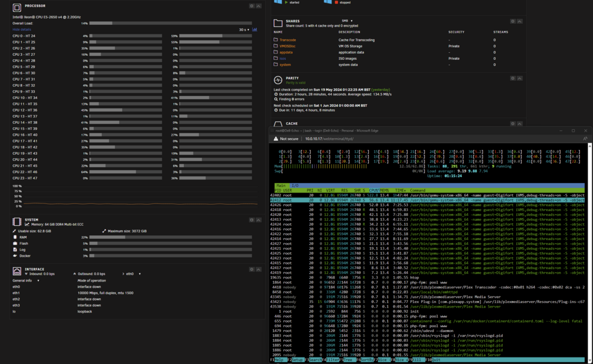This screenshot has width=593, height=364.
Task: Collapse the System panel
Action: tap(259, 220)
